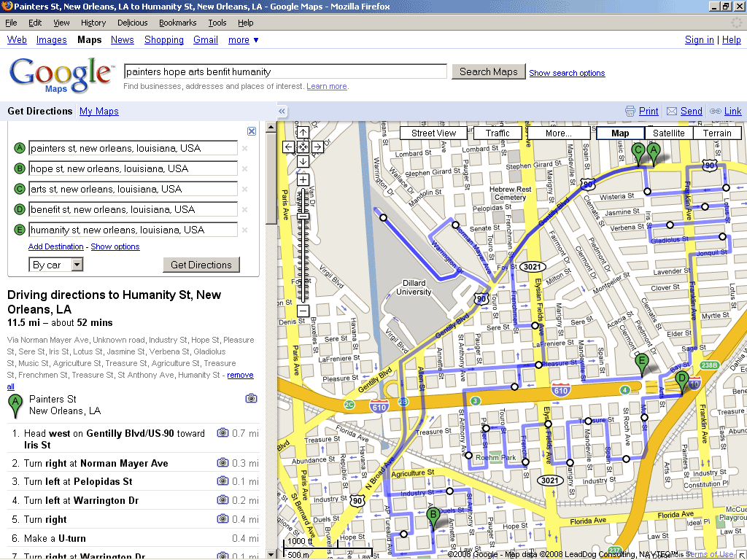
Task: Switch map to Satellite view
Action: [x=668, y=133]
